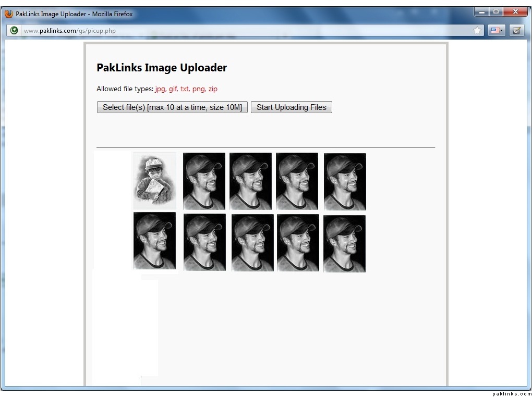Maximize the Firefox window
Screen dimensions: 532x397
(495, 11)
